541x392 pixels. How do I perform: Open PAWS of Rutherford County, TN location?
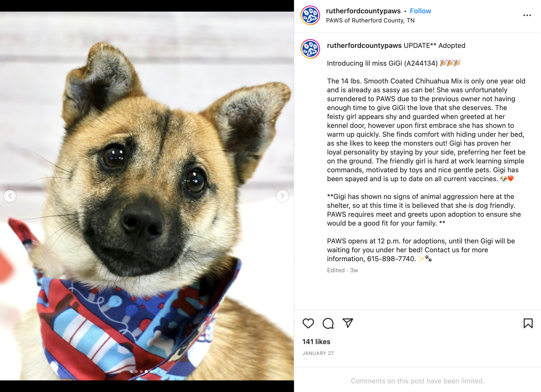click(x=370, y=20)
